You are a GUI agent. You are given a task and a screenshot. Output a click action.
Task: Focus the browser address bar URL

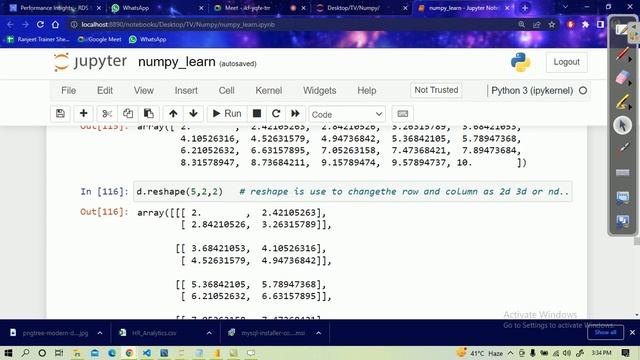tap(178, 24)
